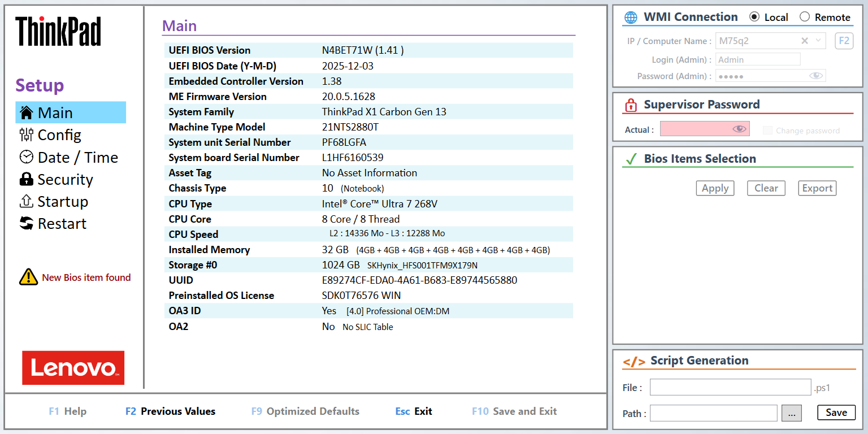This screenshot has height=434, width=868.
Task: Click the Machine Type Model value 21NTS2880T
Action: (350, 127)
